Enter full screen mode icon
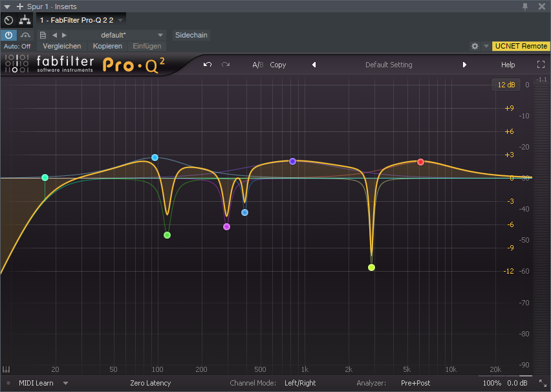 541,64
